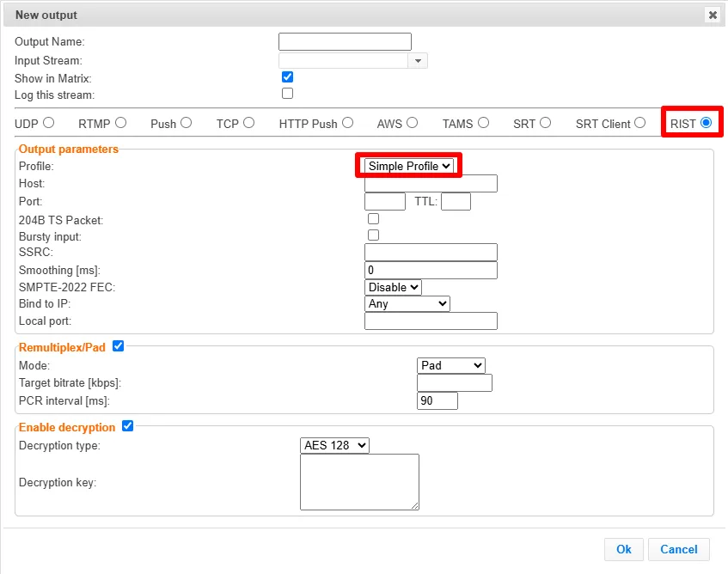
Task: Click the Target bitrate [kbps] field
Action: [455, 383]
